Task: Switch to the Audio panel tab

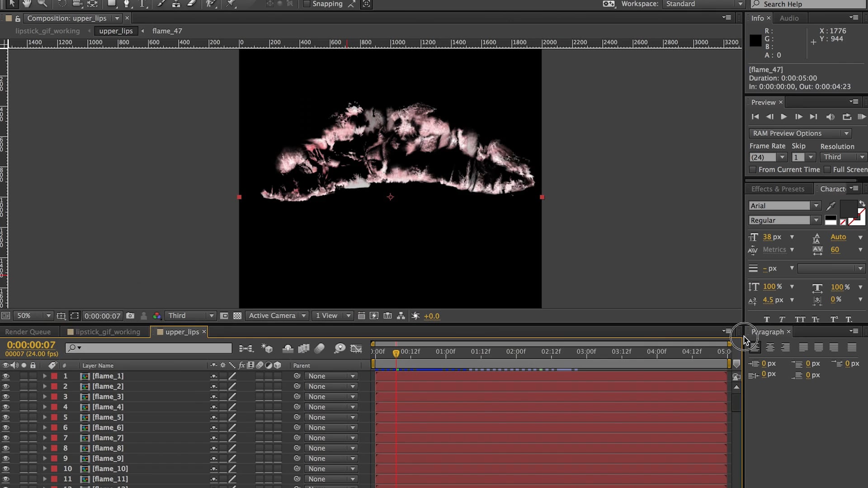Action: click(x=789, y=18)
